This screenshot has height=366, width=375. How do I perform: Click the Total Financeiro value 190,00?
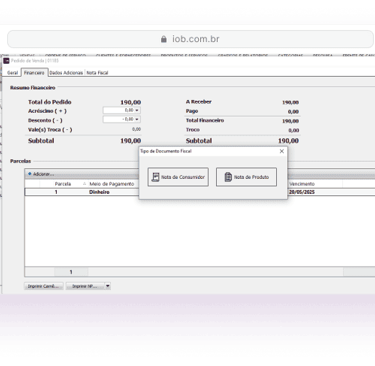(290, 121)
